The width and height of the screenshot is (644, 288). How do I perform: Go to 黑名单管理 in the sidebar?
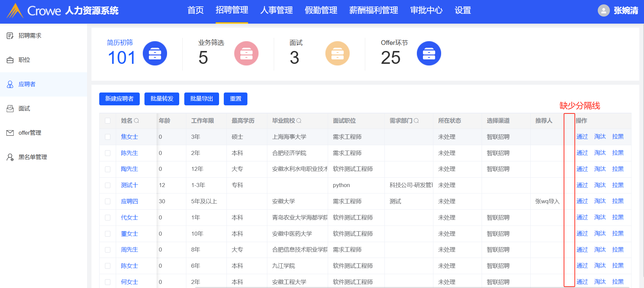32,157
